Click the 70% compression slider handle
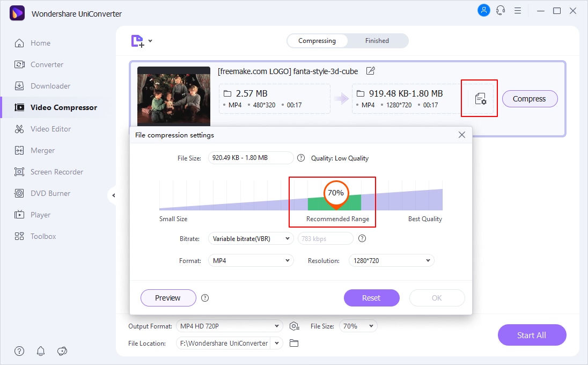The width and height of the screenshot is (588, 365). pyautogui.click(x=336, y=194)
